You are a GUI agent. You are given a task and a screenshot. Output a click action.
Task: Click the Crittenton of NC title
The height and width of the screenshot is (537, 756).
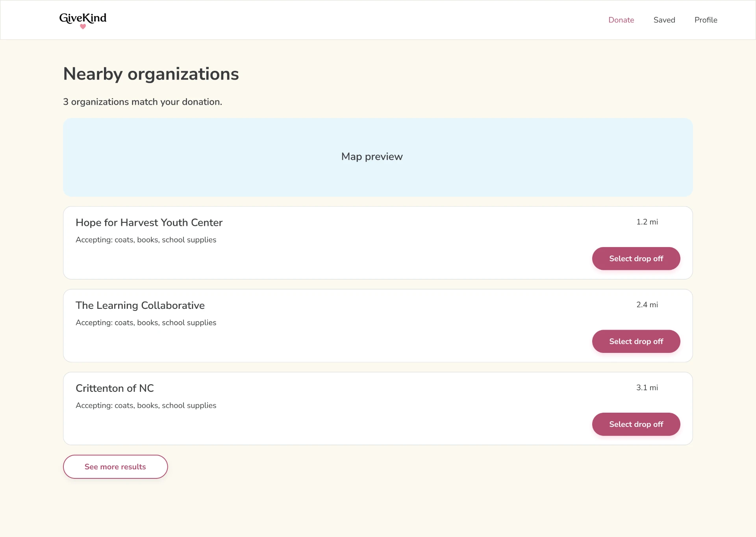tap(115, 388)
